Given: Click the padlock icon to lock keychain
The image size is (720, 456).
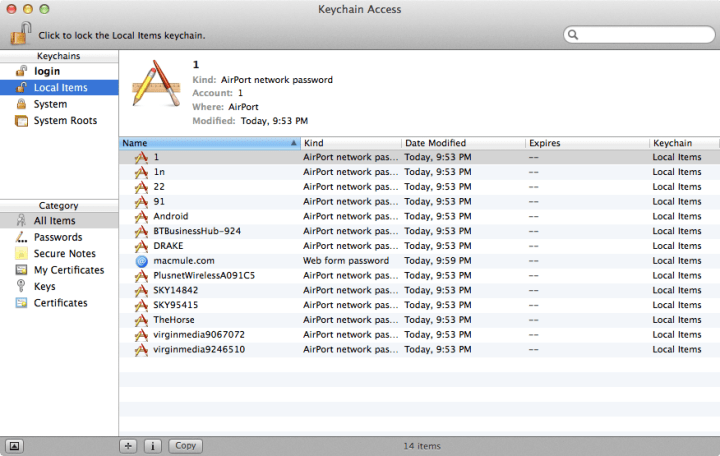Looking at the screenshot, I should coord(21,33).
